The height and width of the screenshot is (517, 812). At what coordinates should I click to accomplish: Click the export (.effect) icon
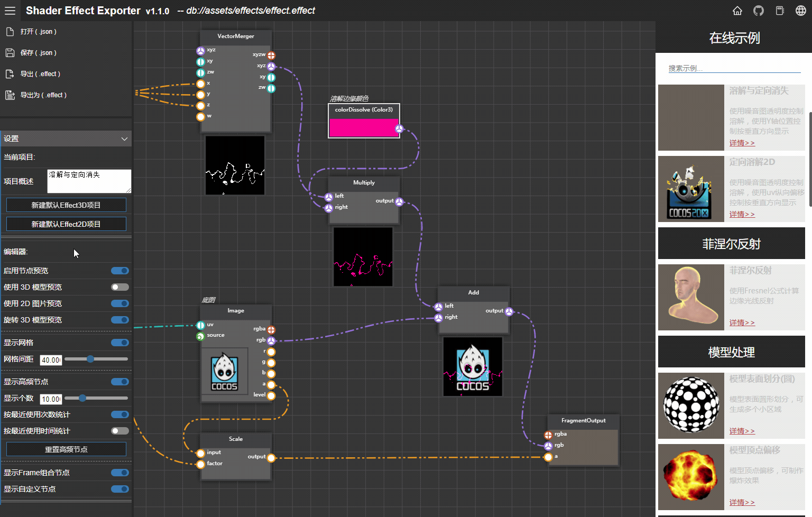[x=10, y=74]
